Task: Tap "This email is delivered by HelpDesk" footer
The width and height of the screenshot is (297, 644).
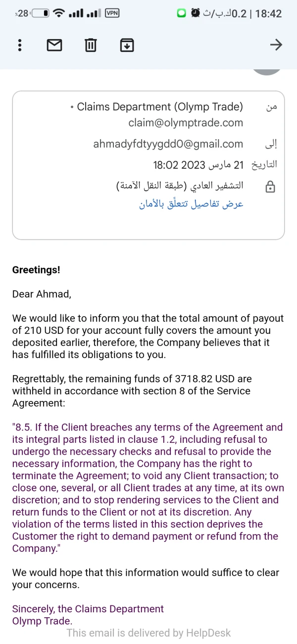Action: 148,633
